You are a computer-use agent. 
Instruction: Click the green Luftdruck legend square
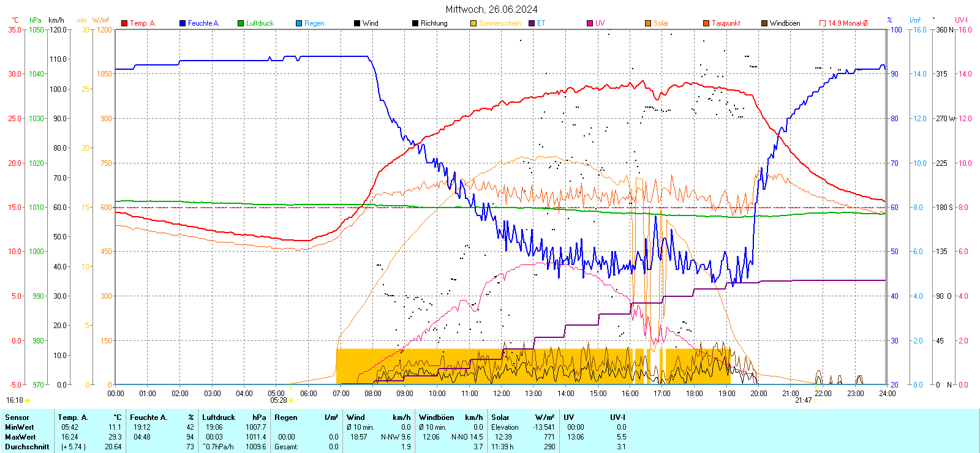pos(241,23)
